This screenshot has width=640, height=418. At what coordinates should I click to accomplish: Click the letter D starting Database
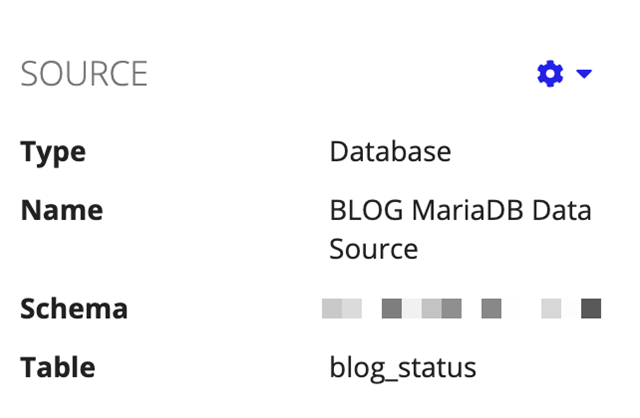338,152
